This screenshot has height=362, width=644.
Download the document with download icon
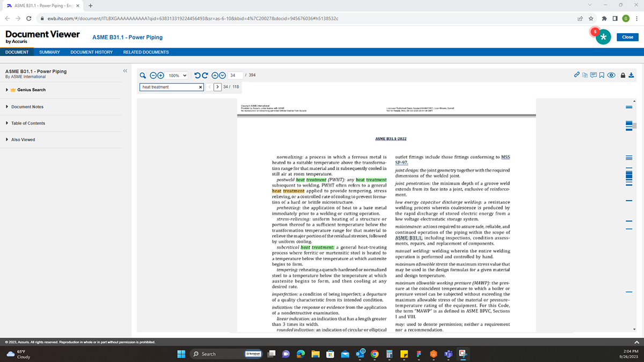(631, 75)
